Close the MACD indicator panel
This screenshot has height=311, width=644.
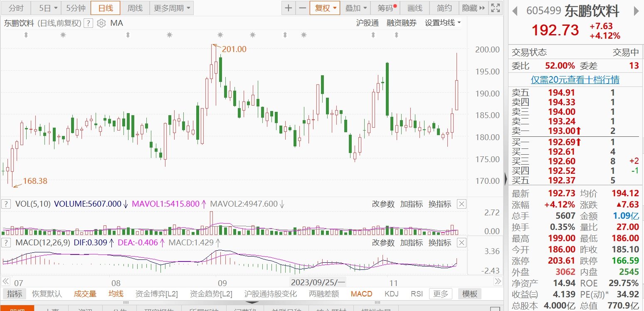[x=461, y=242]
